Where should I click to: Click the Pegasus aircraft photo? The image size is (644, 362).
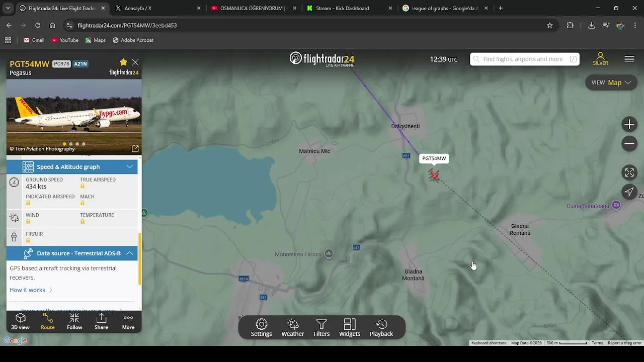pos(74,117)
